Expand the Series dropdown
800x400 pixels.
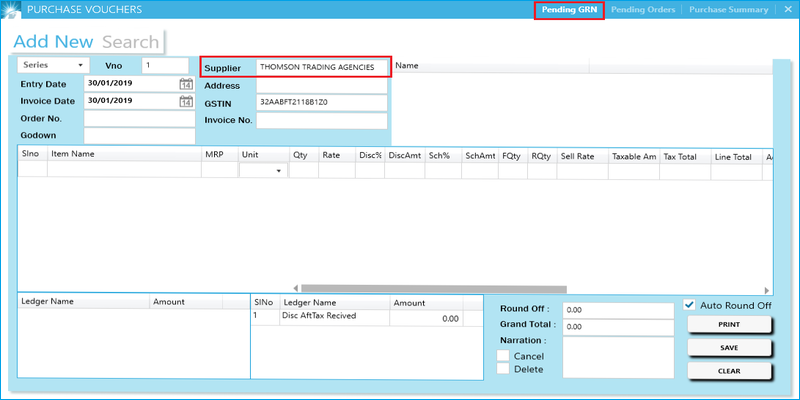point(53,66)
